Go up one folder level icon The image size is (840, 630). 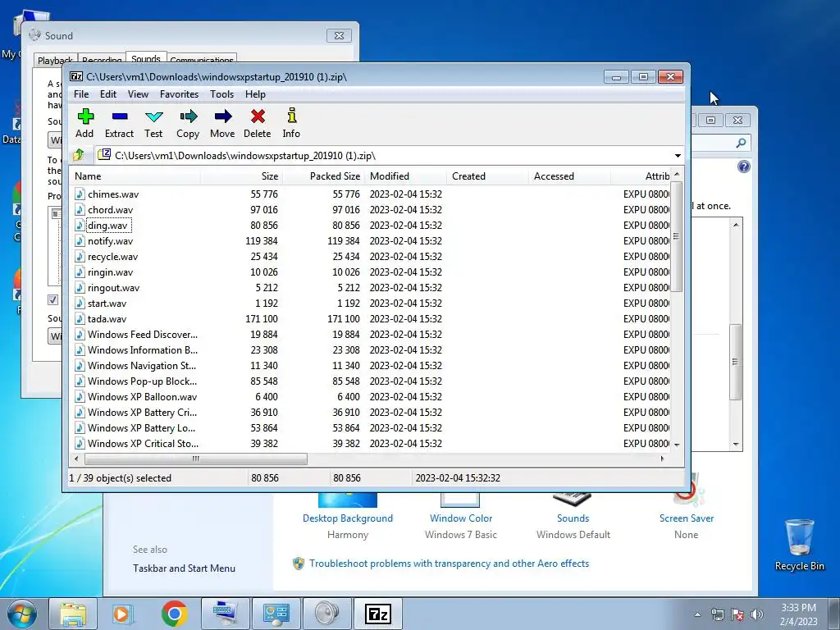pos(79,155)
